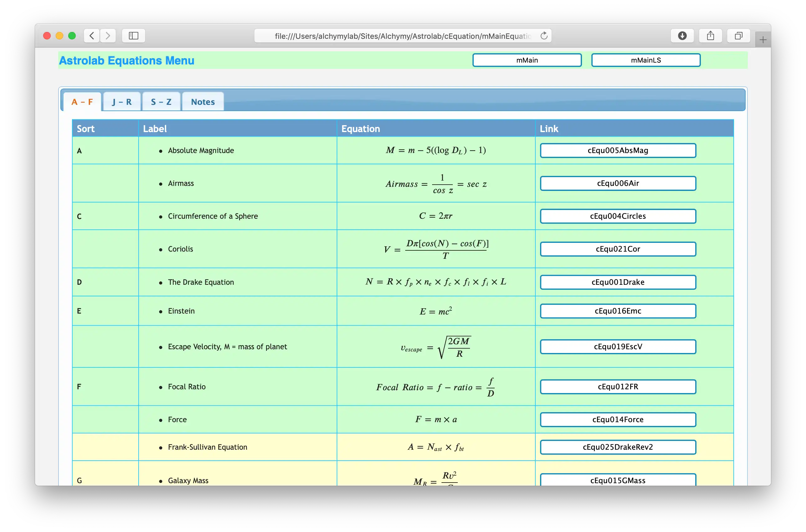
Task: Click the cEqu001Drake link button
Action: pos(618,281)
